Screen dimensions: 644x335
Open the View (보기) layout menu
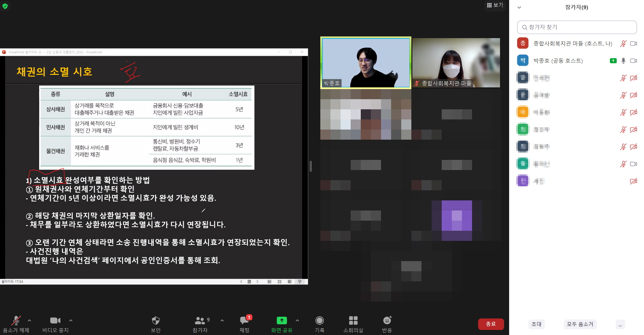tap(495, 5)
